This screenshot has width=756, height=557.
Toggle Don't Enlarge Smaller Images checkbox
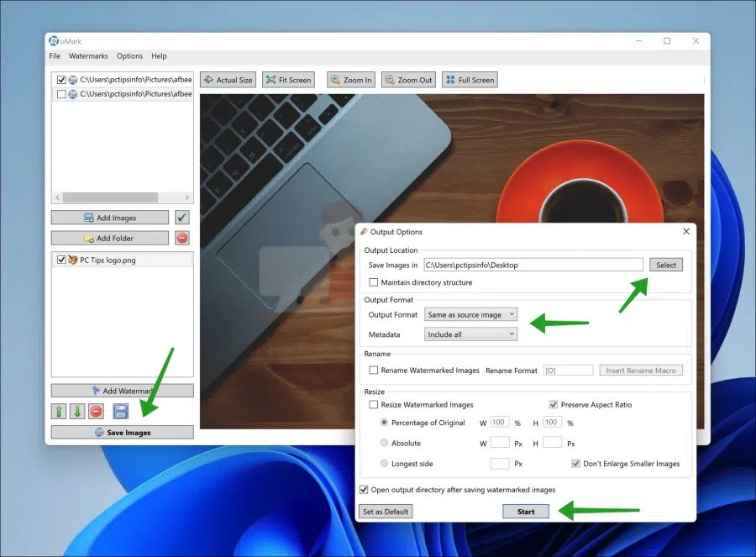coord(575,463)
